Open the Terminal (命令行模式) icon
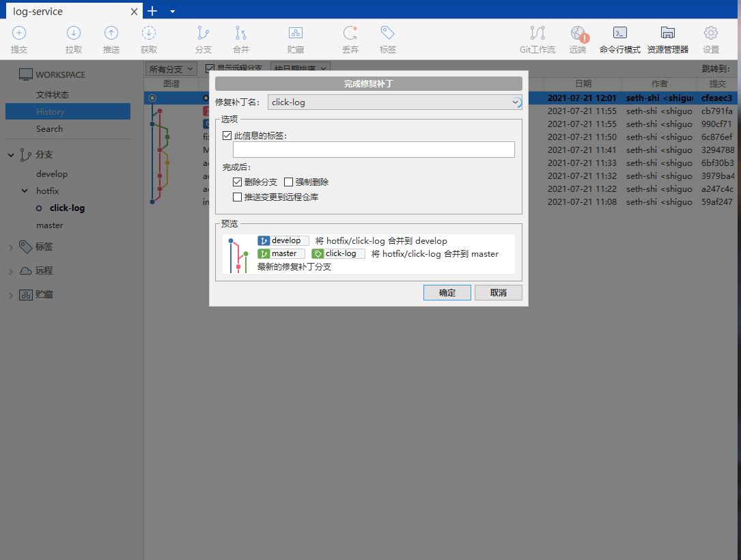The height and width of the screenshot is (560, 741). point(619,33)
